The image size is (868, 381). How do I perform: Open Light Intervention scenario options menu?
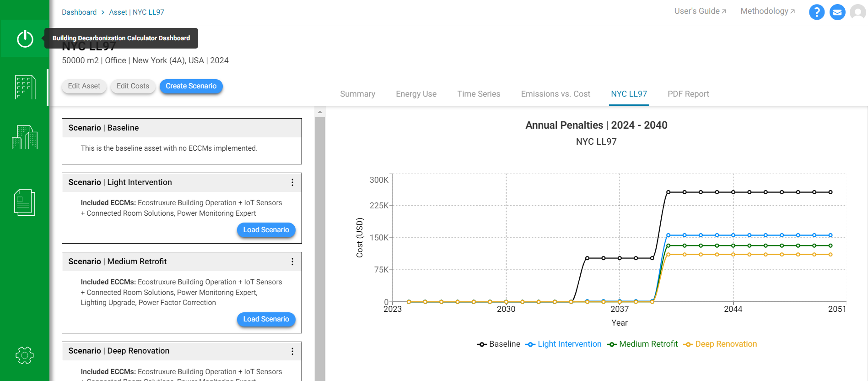pyautogui.click(x=292, y=183)
